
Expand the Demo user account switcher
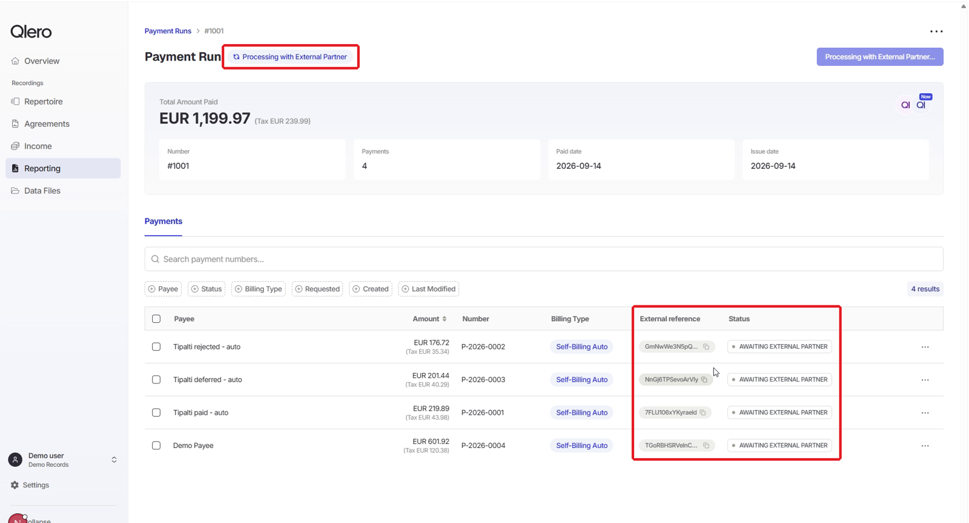[x=114, y=460]
